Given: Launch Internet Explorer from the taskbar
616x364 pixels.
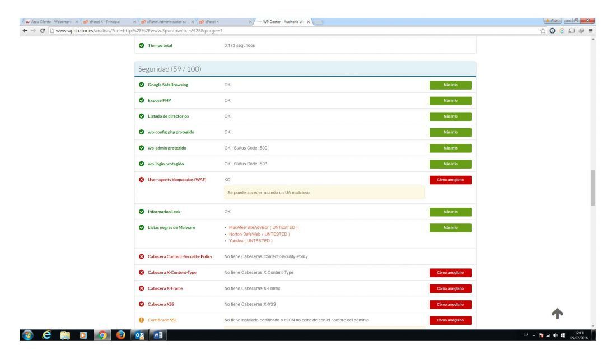Looking at the screenshot, I should (46, 335).
